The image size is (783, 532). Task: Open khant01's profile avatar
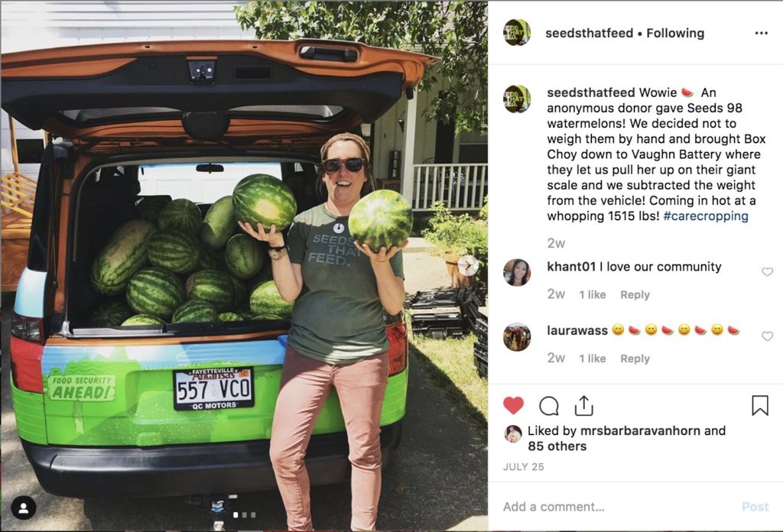pos(516,272)
